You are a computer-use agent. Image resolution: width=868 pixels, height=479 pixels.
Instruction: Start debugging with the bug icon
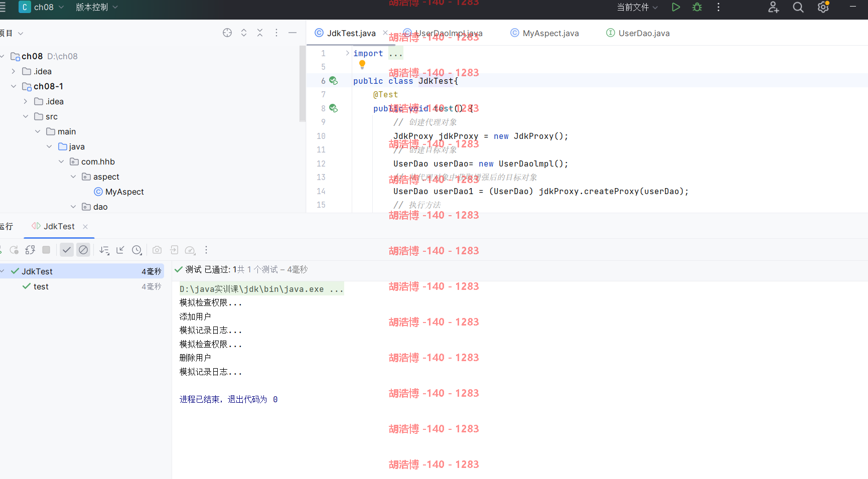point(697,7)
